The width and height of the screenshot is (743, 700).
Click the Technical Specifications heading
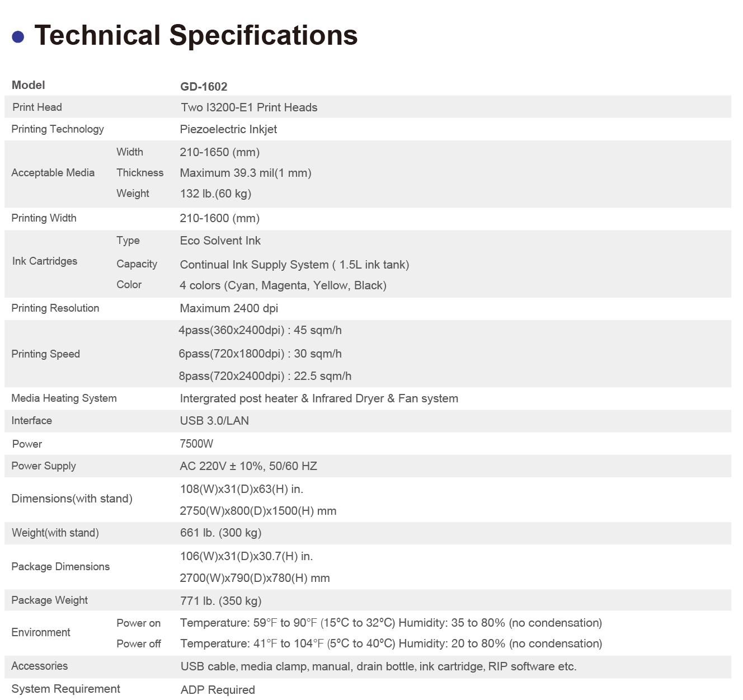click(196, 35)
